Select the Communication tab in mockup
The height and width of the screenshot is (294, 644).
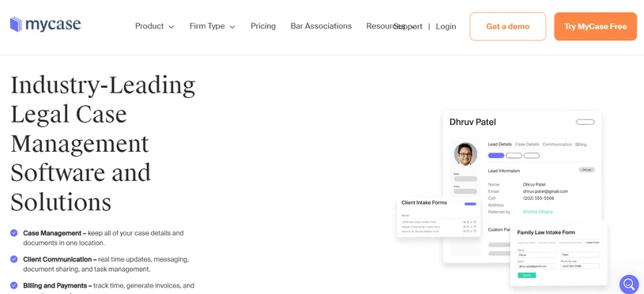click(557, 144)
